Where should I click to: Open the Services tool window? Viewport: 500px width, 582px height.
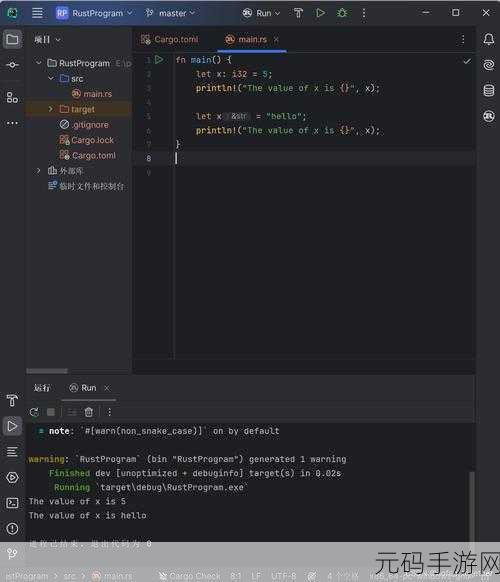coord(12,477)
